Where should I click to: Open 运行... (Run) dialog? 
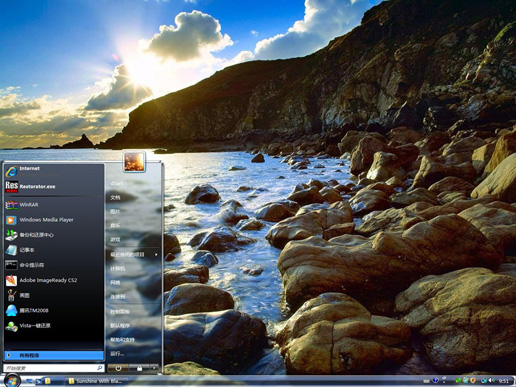(x=133, y=354)
